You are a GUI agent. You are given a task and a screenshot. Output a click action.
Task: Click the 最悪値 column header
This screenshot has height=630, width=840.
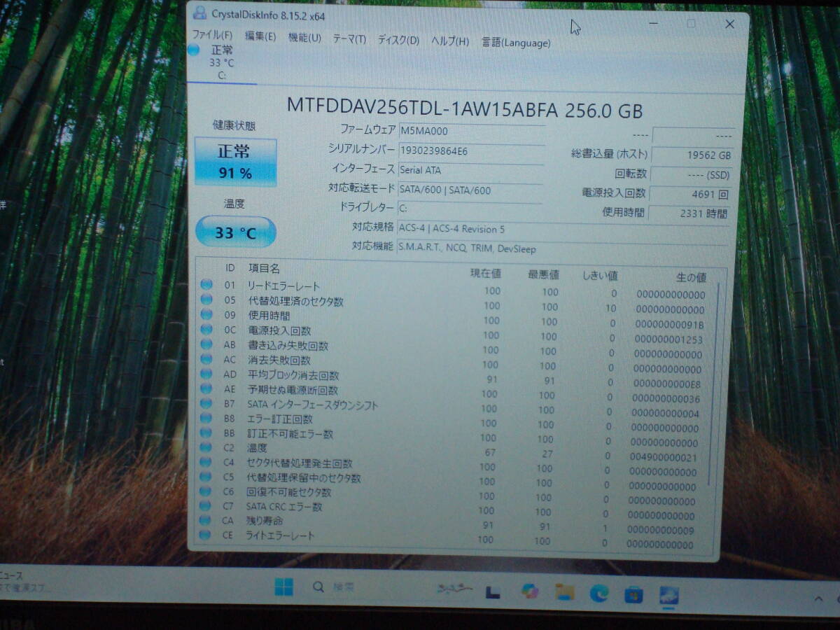tap(543, 274)
